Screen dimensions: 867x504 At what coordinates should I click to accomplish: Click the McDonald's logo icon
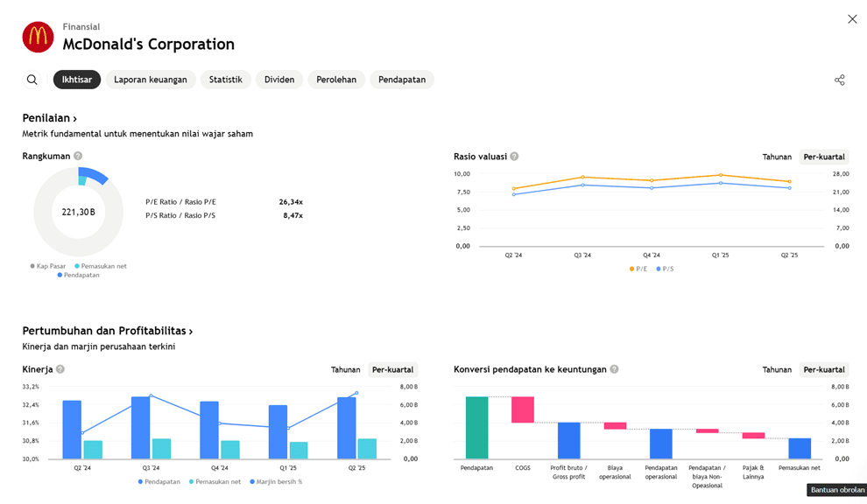[38, 37]
